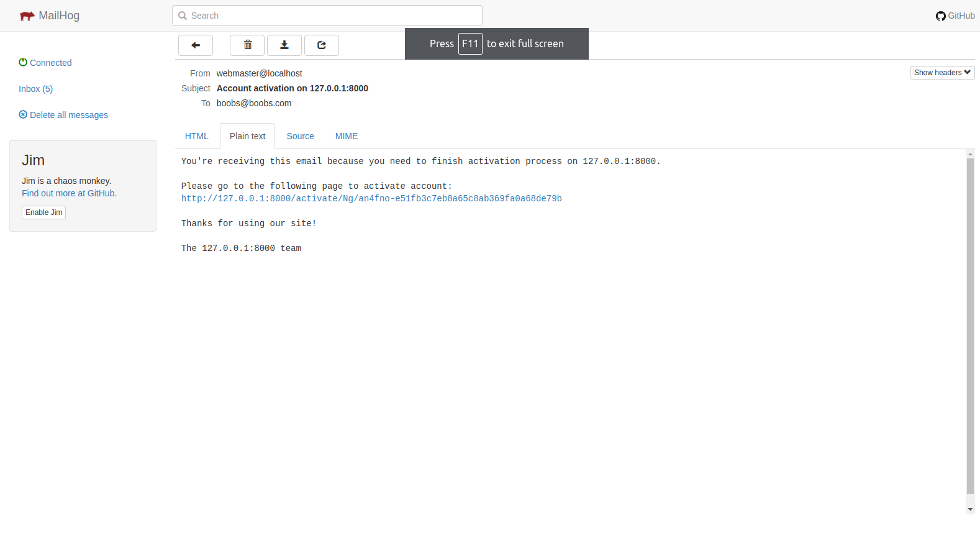Click the "The 127.0.0.1:8000 team" signature line

pyautogui.click(x=241, y=249)
